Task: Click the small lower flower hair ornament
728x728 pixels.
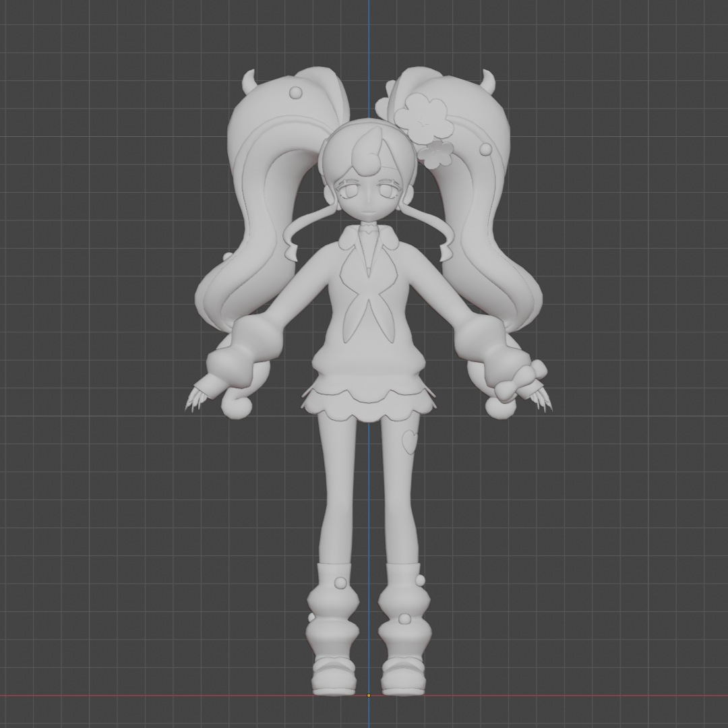Action: click(x=437, y=154)
